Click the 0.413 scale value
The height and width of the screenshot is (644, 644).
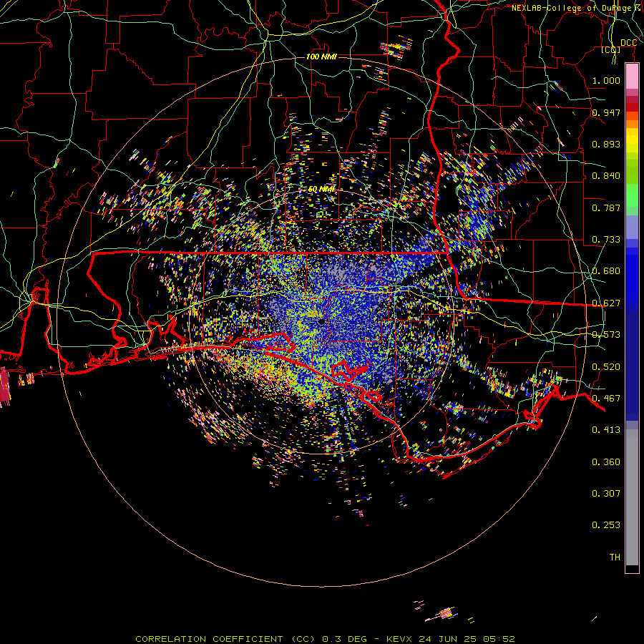[606, 430]
